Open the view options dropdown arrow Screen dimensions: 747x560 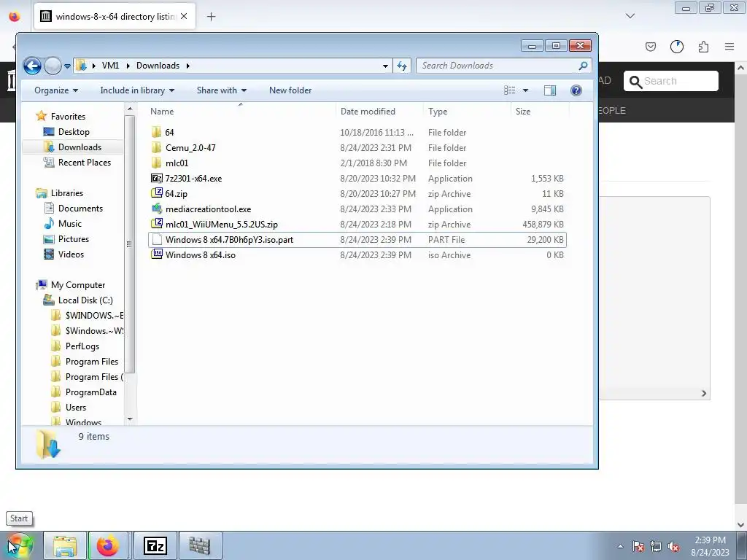click(525, 90)
